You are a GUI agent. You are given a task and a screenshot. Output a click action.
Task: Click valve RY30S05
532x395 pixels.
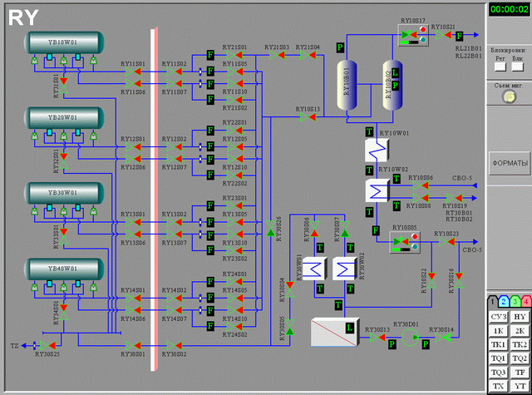[x=290, y=327]
